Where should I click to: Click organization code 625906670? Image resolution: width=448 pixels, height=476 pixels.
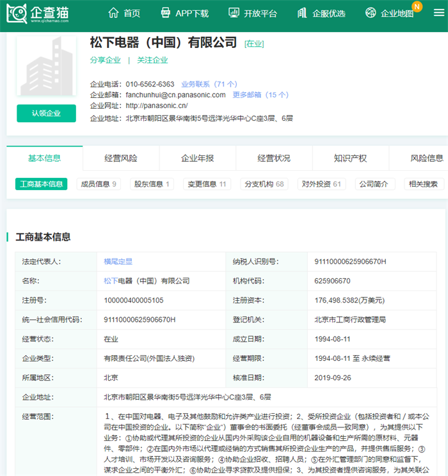click(x=332, y=281)
